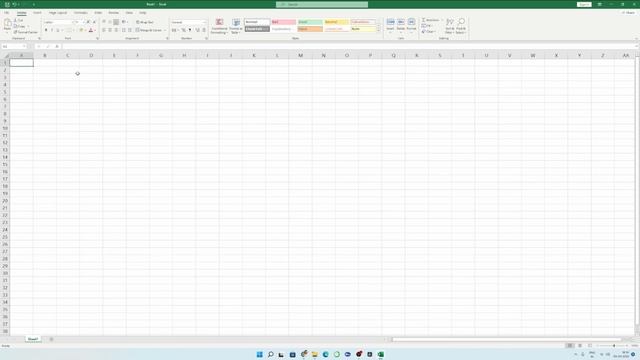Viewport: 640px width, 360px height.
Task: Click the Insert Function fx icon
Action: [x=57, y=47]
